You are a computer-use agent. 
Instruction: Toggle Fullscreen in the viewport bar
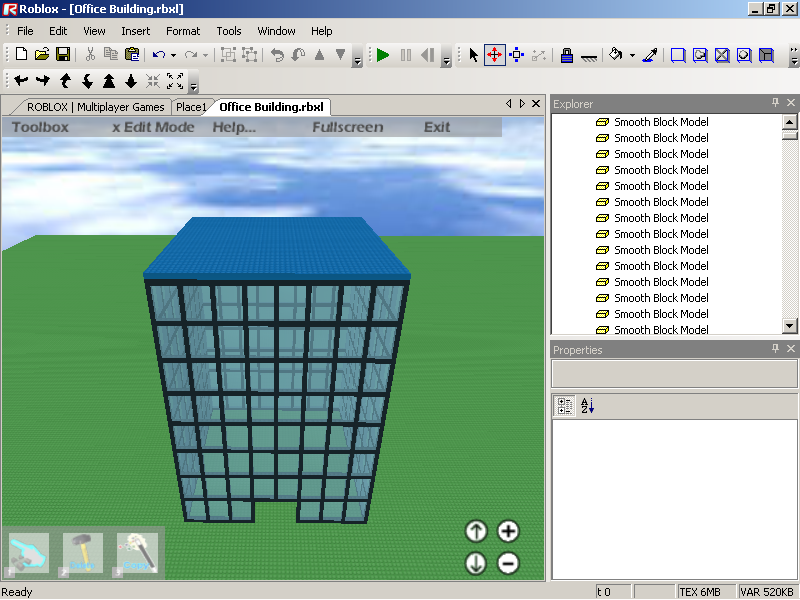[x=347, y=127]
